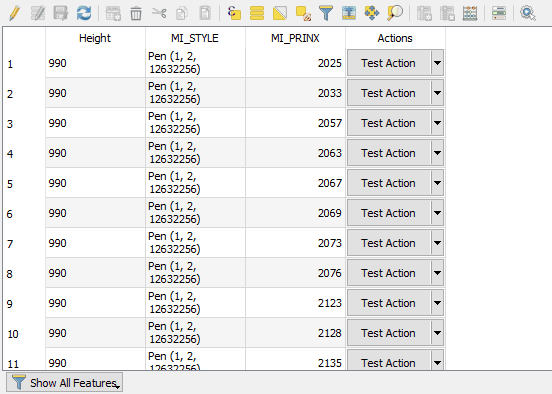Sort by the Height column header

tap(95, 38)
